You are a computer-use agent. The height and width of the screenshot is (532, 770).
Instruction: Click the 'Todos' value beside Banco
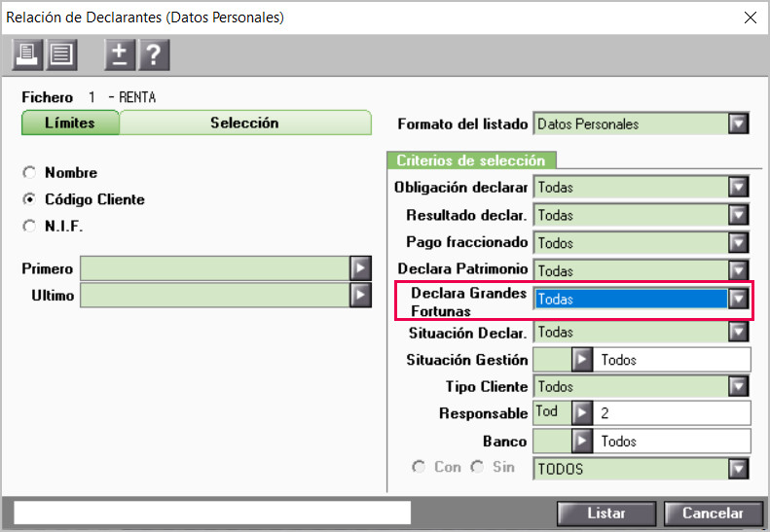click(619, 442)
